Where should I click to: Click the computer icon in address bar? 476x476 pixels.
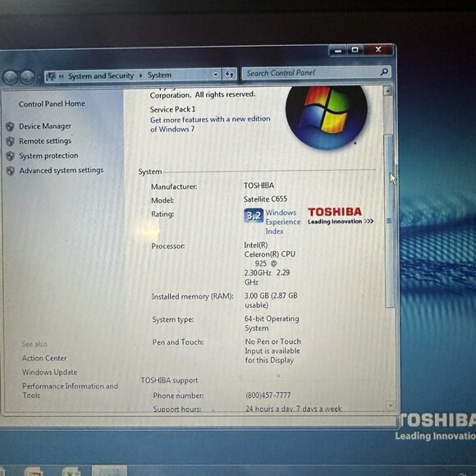click(x=52, y=76)
